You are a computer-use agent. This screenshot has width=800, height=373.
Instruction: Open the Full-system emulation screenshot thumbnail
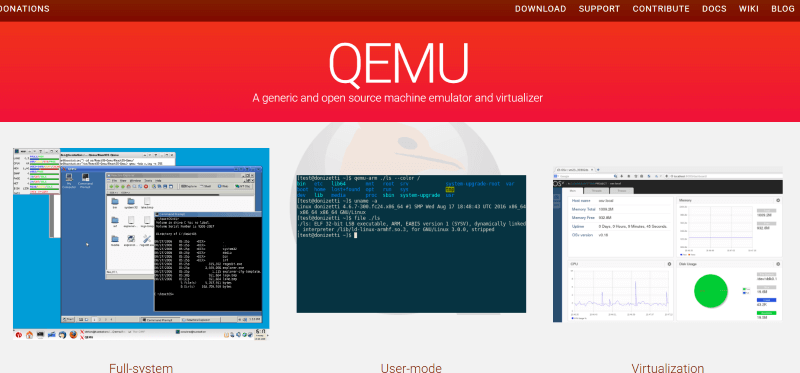(141, 244)
